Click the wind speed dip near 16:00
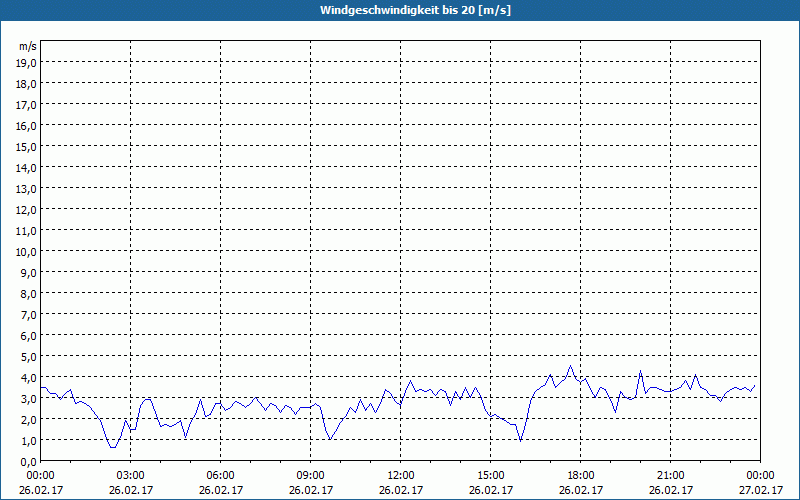The height and width of the screenshot is (500, 800). 520,440
